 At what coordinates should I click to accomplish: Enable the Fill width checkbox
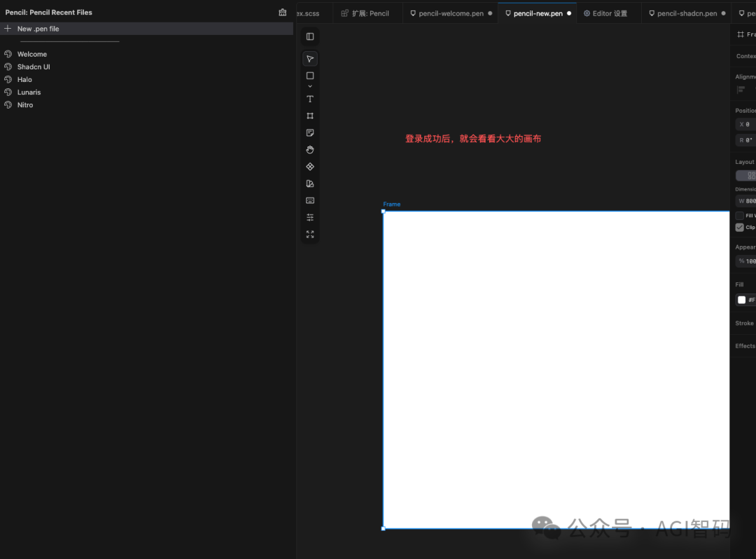[x=740, y=216]
